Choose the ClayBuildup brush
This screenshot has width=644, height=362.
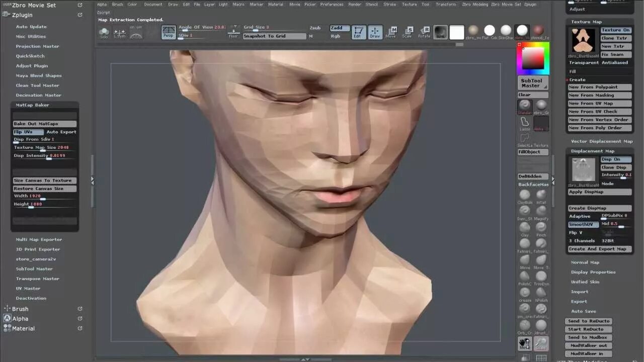click(525, 196)
